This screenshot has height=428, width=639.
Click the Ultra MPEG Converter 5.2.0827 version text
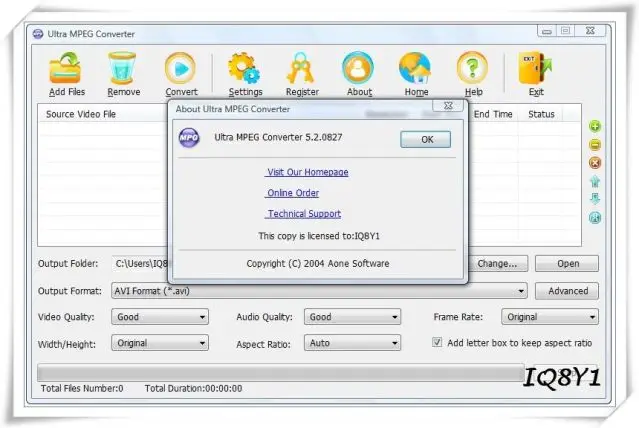(278, 137)
